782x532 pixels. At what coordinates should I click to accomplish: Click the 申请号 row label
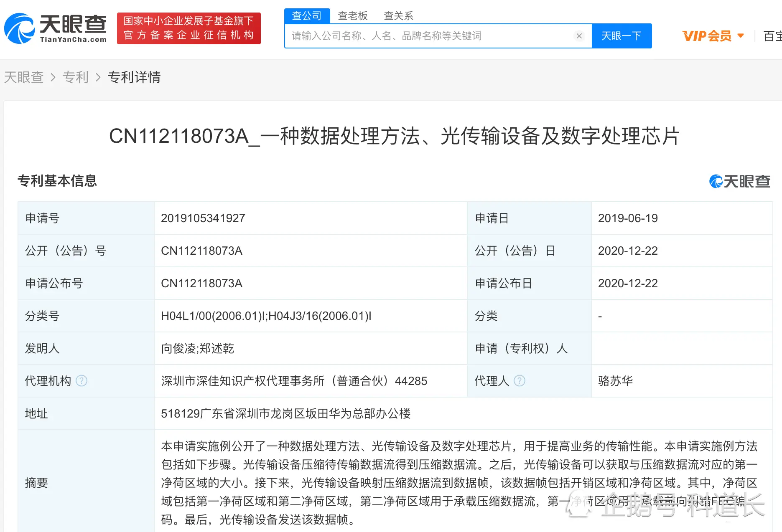(x=42, y=218)
